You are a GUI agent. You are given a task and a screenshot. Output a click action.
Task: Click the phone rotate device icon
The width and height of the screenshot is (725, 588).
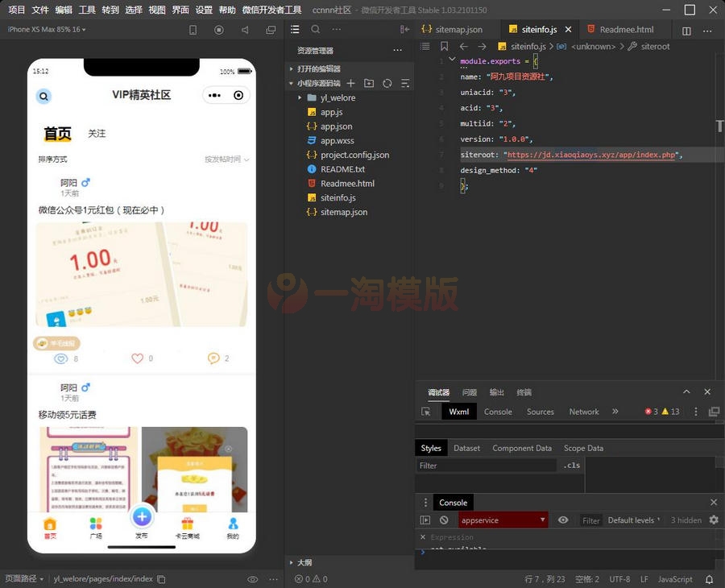193,30
